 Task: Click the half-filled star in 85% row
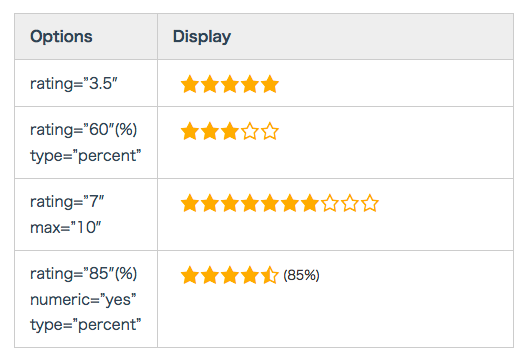click(x=270, y=275)
